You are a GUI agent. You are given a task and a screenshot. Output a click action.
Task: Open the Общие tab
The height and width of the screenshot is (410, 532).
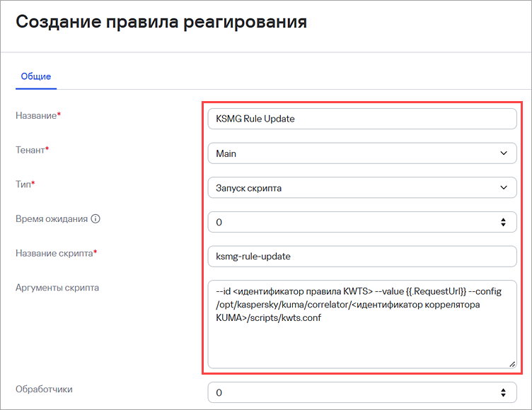(x=36, y=76)
